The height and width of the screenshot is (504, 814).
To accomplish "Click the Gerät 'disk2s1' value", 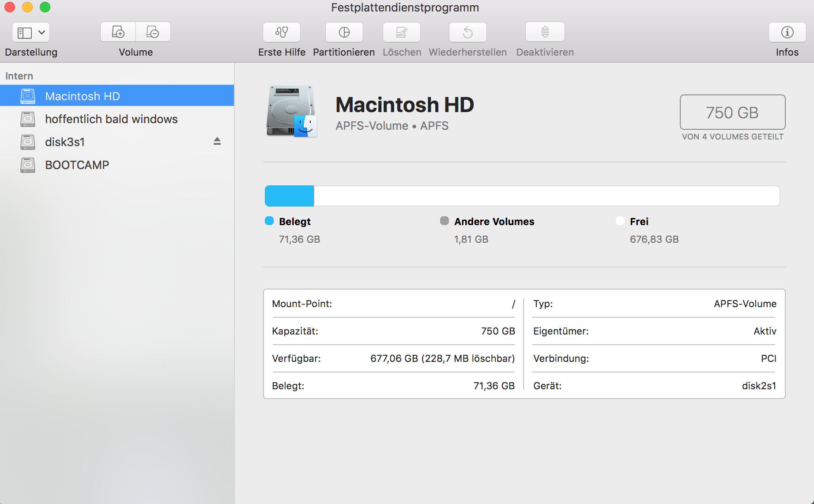I will click(759, 386).
